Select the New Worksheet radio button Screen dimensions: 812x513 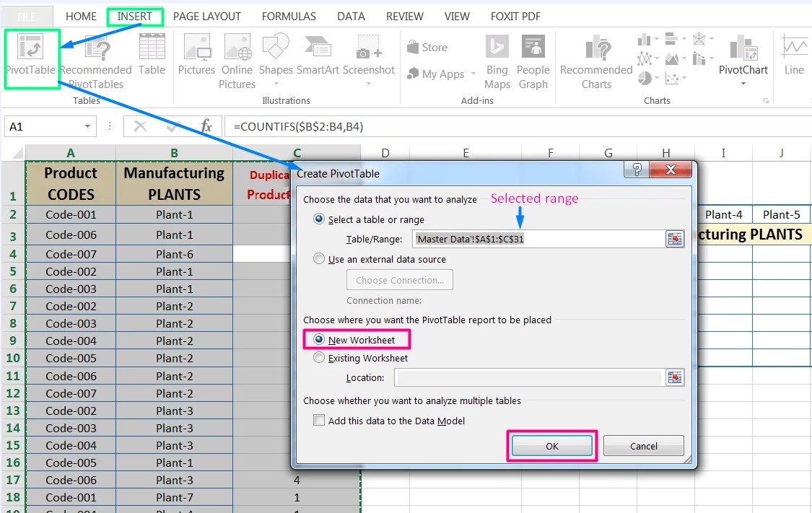click(319, 339)
